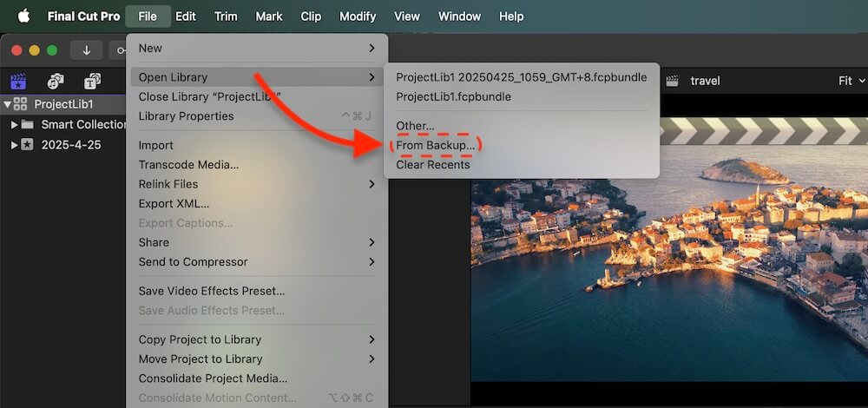Choose Library Properties

257,116
